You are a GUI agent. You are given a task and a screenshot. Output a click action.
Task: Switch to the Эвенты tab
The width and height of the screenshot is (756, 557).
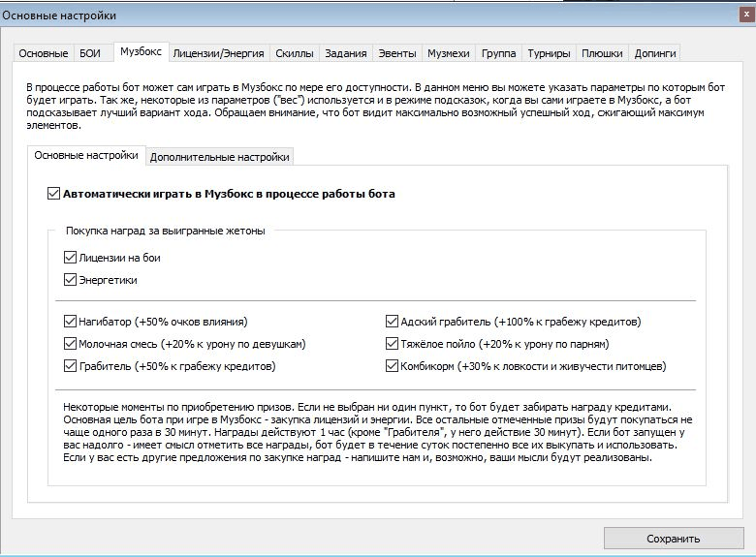coord(396,53)
